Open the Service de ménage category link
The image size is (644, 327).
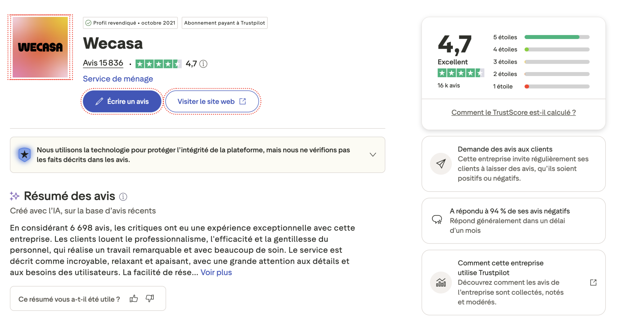pyautogui.click(x=117, y=79)
